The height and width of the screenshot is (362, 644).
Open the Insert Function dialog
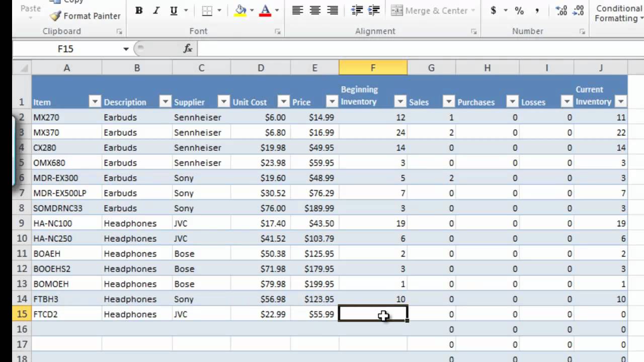point(187,48)
